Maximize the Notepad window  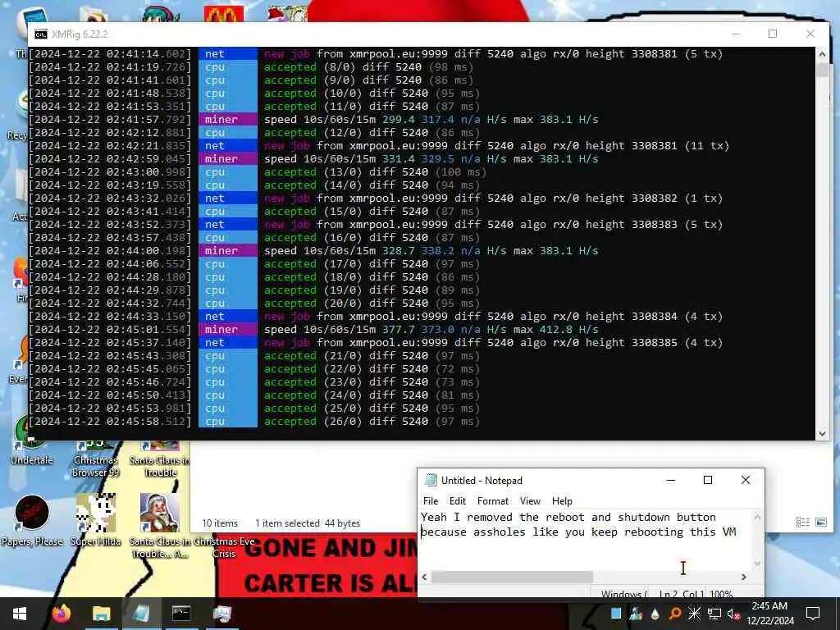tap(708, 480)
